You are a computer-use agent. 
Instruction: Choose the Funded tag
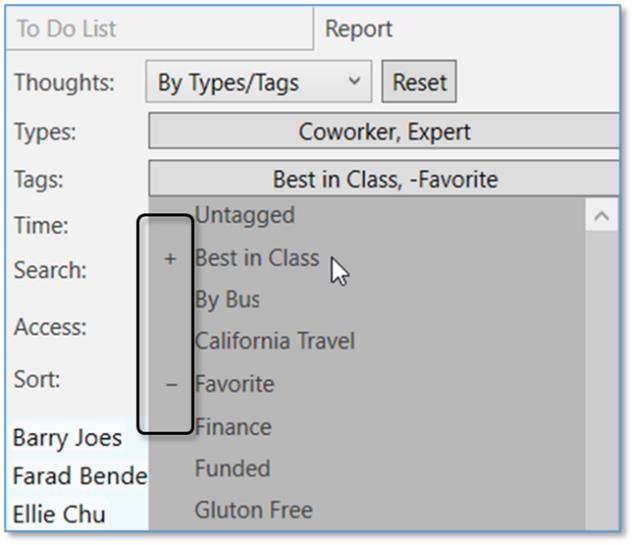232,468
